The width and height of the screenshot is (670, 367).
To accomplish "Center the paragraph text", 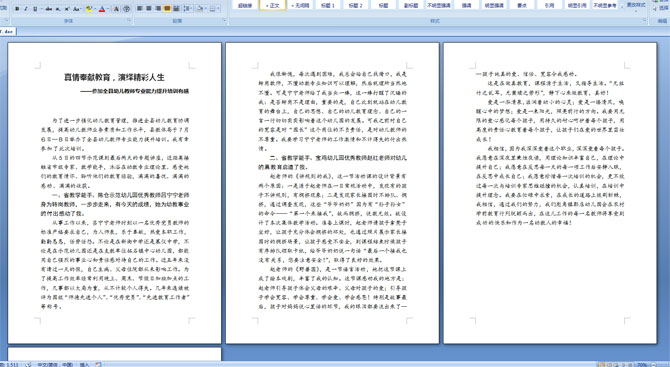I will pyautogui.click(x=149, y=9).
